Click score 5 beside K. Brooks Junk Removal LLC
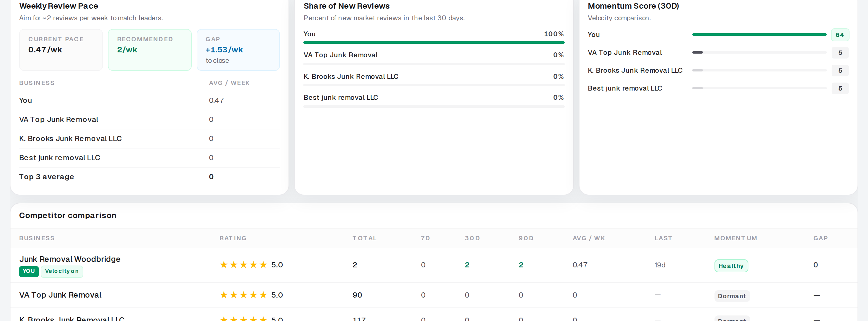This screenshot has height=321, width=868. pyautogui.click(x=840, y=71)
